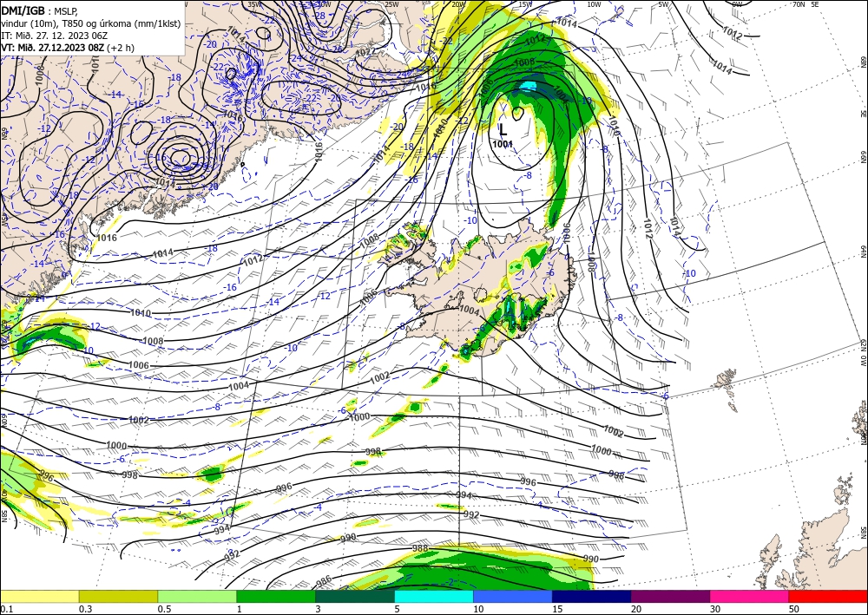Viewport: 868px width, 615px height.
Task: Click the '0.1' legend value
Action: [5, 609]
